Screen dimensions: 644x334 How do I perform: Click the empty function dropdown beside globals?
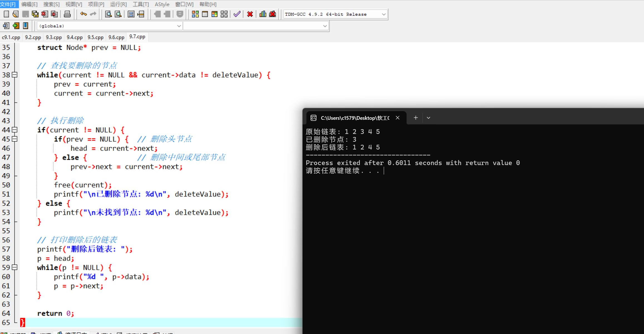255,26
